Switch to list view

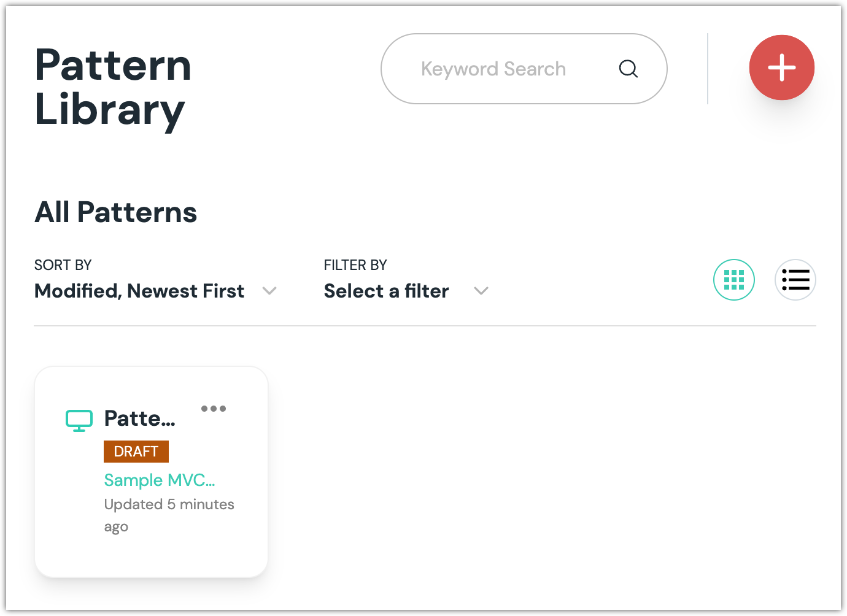tap(795, 280)
